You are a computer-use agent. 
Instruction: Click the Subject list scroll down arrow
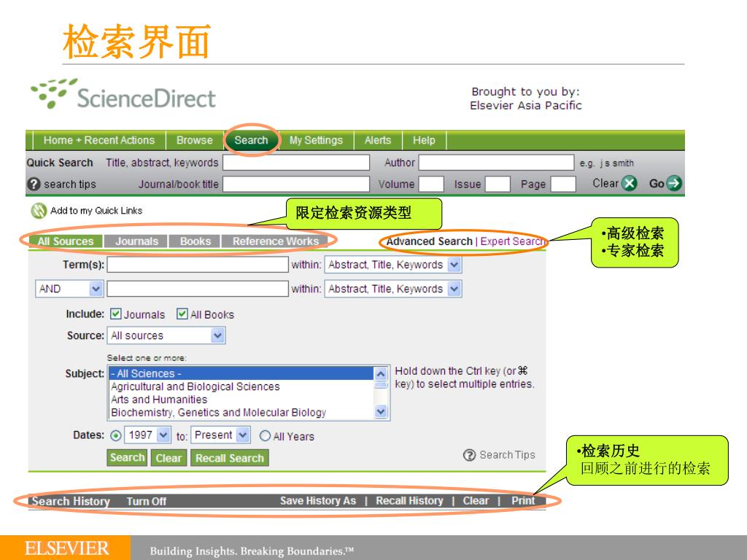point(381,411)
